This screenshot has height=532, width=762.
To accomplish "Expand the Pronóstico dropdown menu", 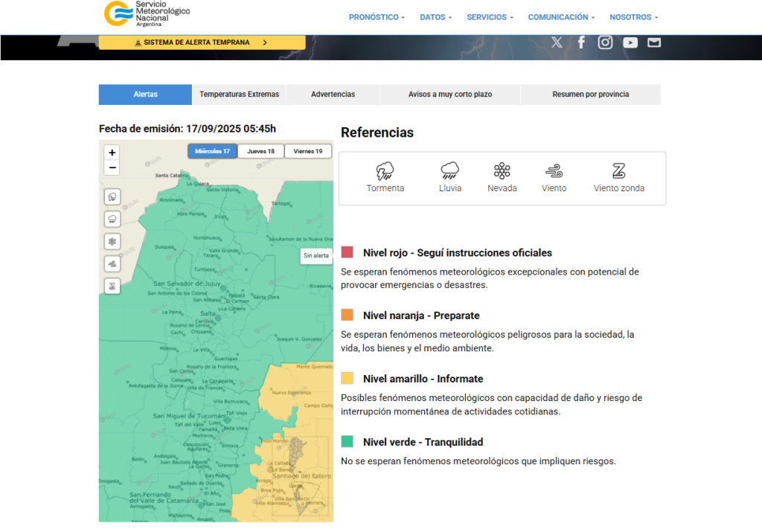I will (x=377, y=17).
